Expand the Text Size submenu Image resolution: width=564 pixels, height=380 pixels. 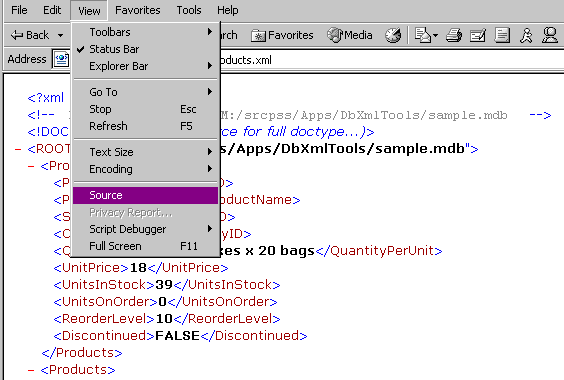click(146, 152)
